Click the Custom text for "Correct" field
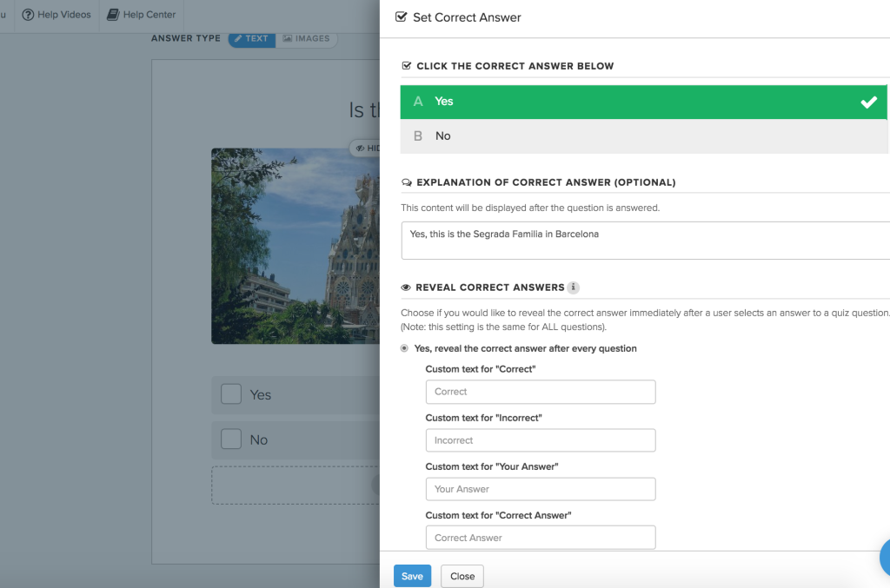 pos(541,392)
